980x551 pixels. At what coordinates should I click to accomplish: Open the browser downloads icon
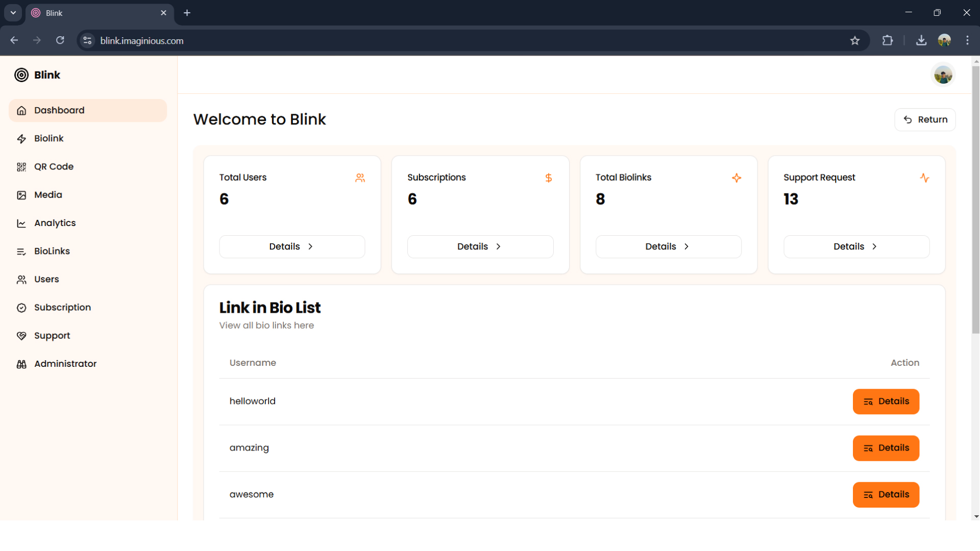coord(921,40)
